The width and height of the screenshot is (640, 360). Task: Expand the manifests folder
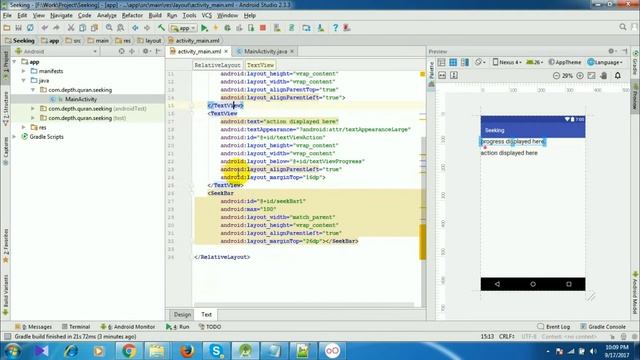point(24,71)
